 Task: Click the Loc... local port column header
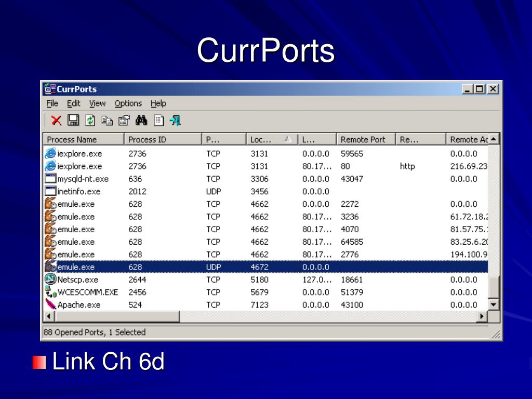pos(272,139)
